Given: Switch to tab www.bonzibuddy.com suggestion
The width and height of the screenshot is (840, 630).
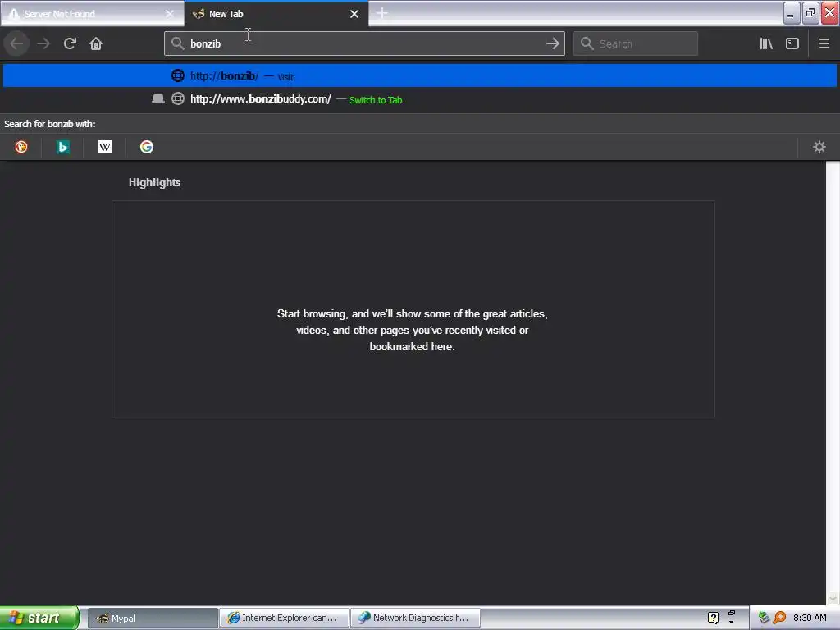Looking at the screenshot, I should tap(419, 99).
